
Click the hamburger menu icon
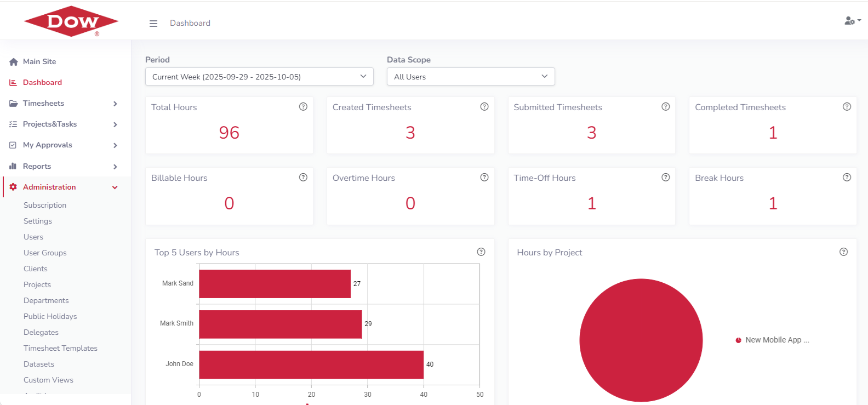[x=153, y=24]
